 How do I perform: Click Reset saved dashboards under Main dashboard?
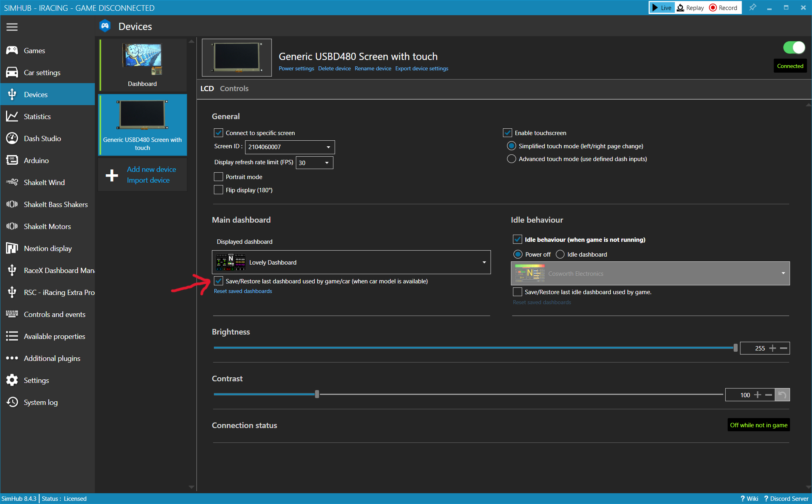[x=243, y=291]
